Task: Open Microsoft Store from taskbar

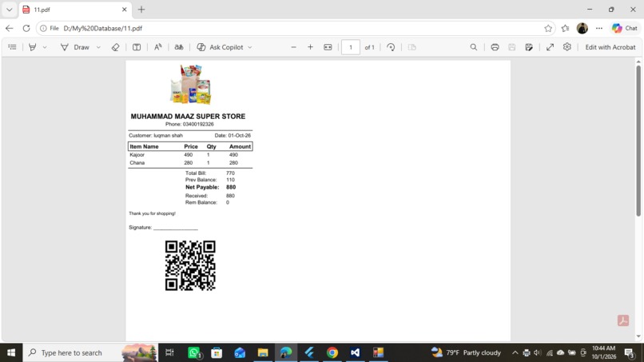Action: coord(217,352)
